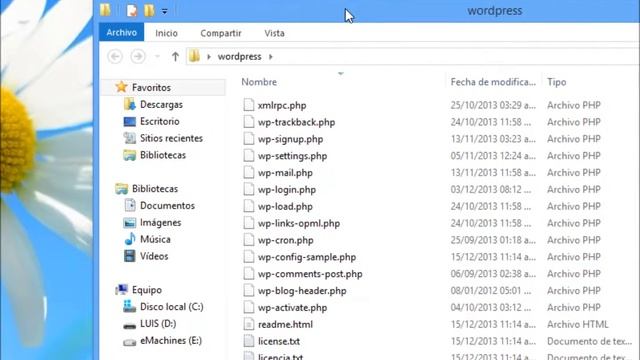Switch to the Inicio tab
Image resolution: width=640 pixels, height=360 pixels.
pos(167,33)
